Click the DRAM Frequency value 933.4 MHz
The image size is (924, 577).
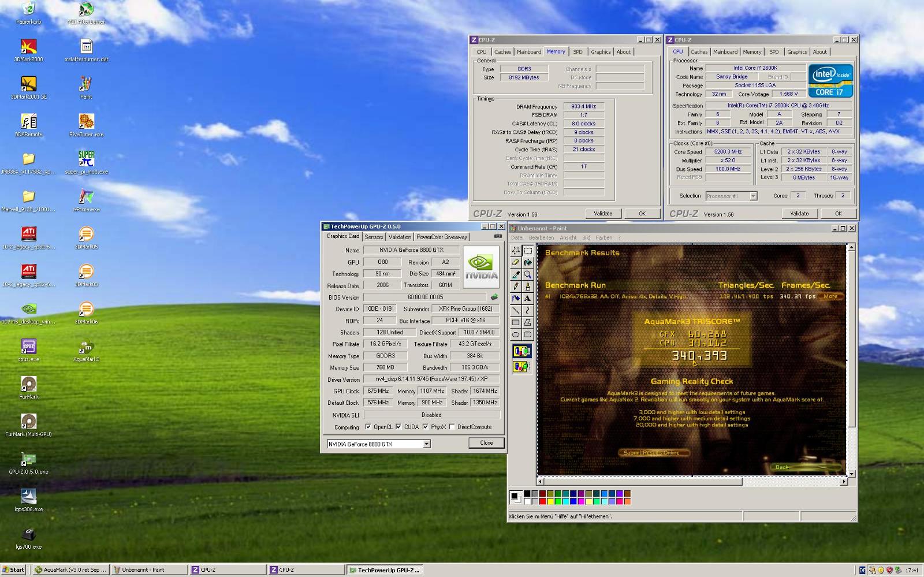pyautogui.click(x=583, y=106)
